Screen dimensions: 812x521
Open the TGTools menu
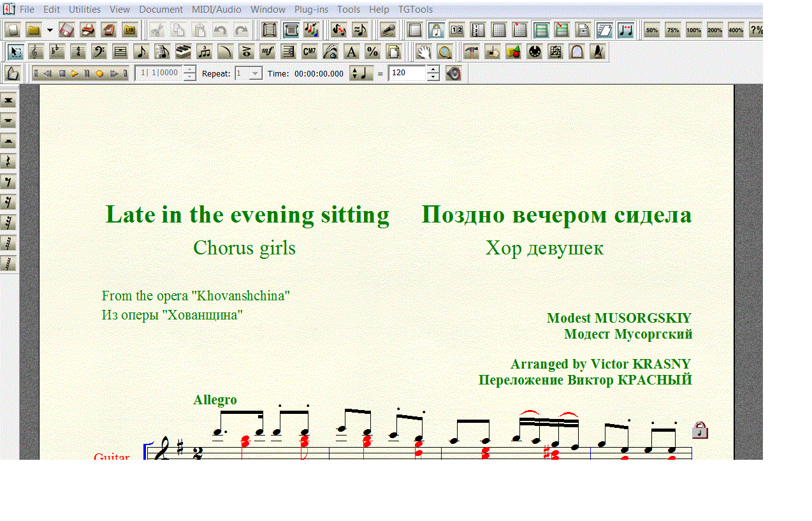pos(416,10)
